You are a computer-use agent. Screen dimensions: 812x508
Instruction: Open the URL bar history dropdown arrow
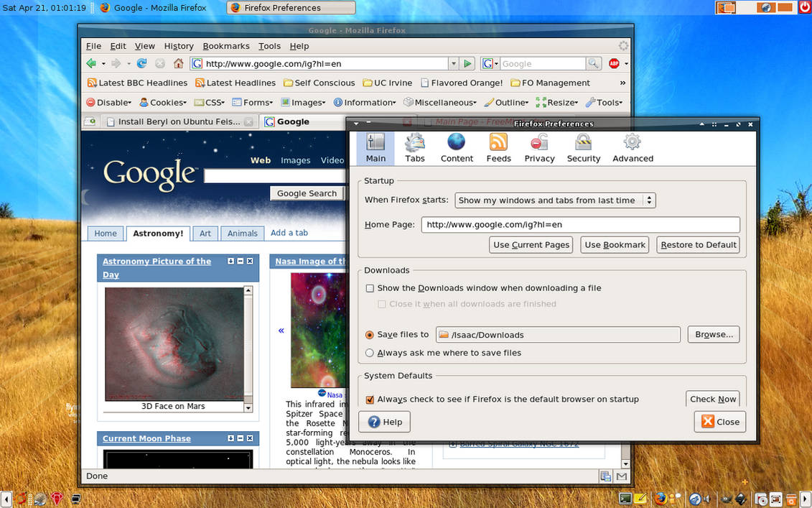[453, 63]
